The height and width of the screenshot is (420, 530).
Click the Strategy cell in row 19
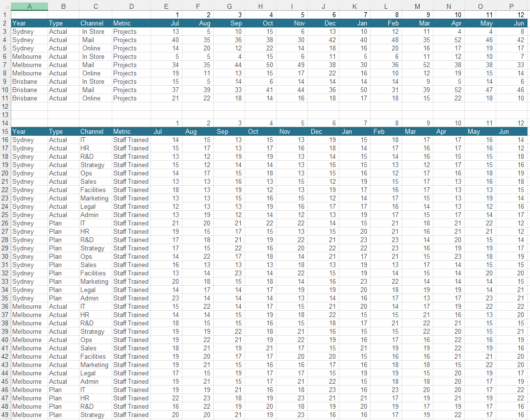[96, 165]
